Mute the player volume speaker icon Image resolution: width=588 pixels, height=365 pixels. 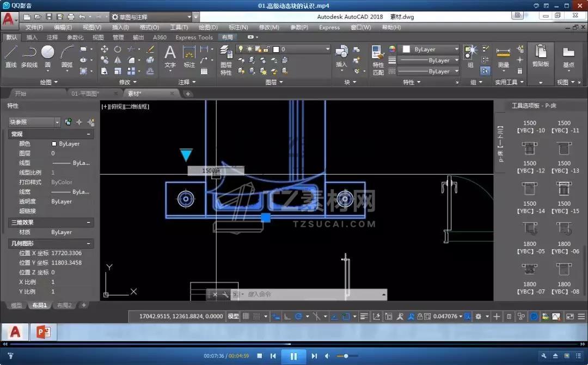328,356
